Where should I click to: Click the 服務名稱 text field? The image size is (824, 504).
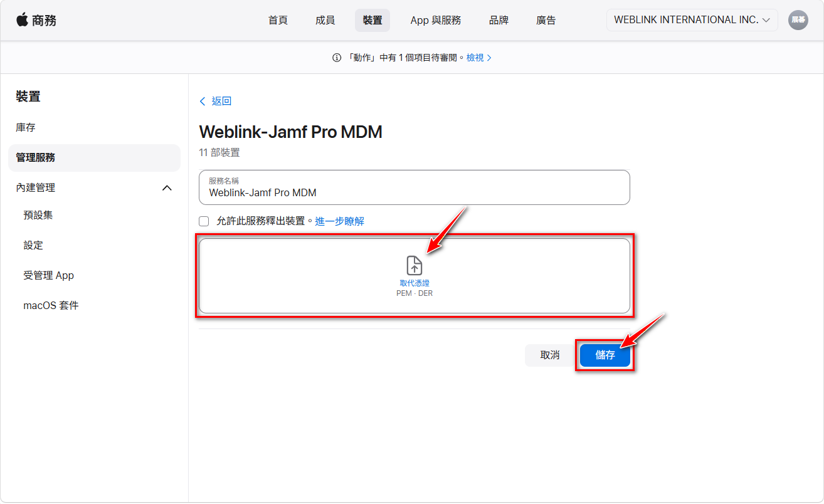[x=414, y=192]
